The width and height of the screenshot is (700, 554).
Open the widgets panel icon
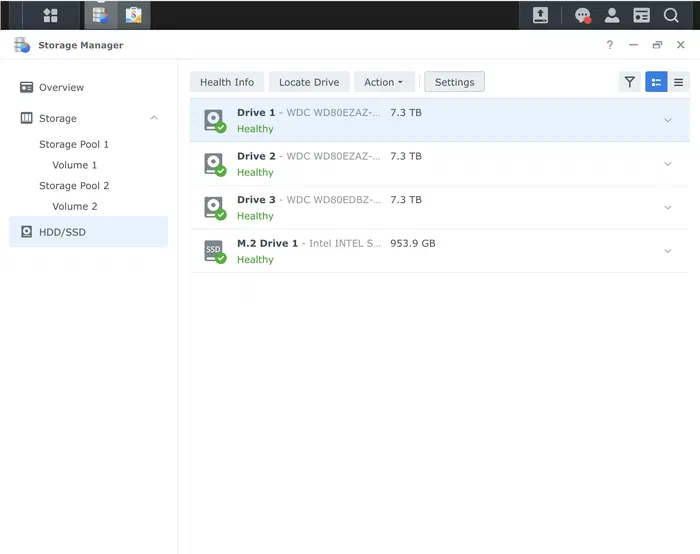[642, 15]
